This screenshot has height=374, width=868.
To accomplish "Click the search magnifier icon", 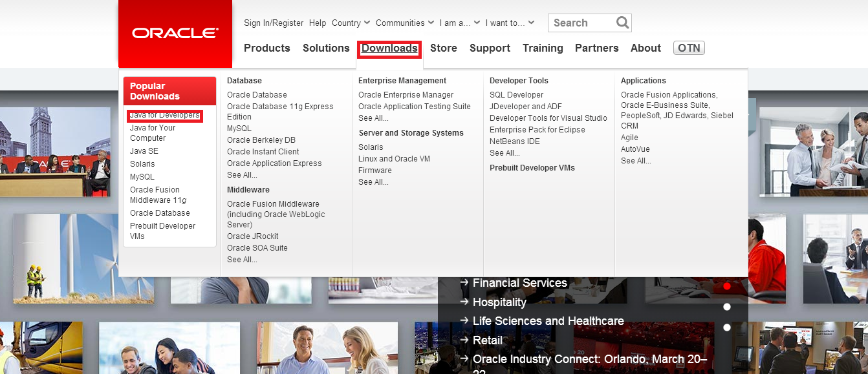I will tap(622, 23).
